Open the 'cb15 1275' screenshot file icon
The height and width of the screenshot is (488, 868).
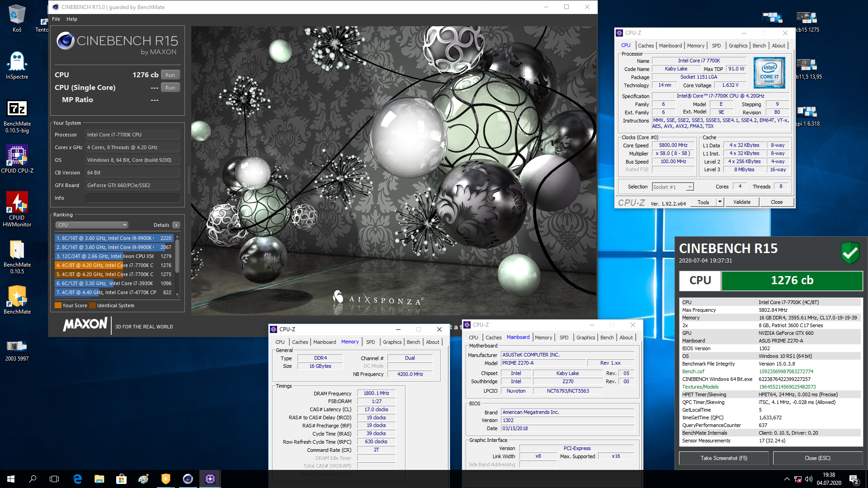[807, 22]
